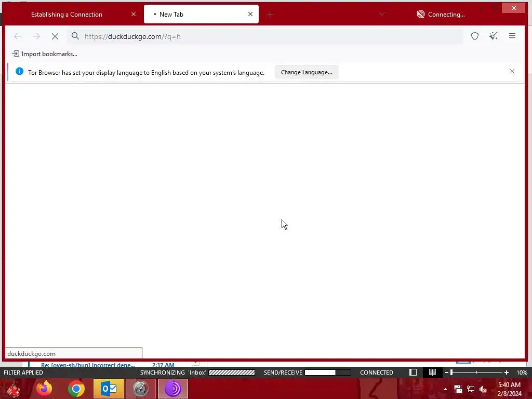This screenshot has width=532, height=399.
Task: Click the Connected status in Outlook
Action: tap(376, 373)
